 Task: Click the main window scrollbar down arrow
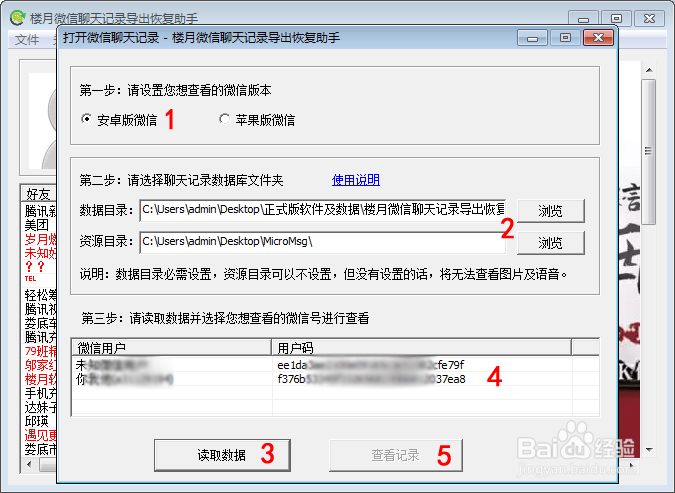click(649, 450)
